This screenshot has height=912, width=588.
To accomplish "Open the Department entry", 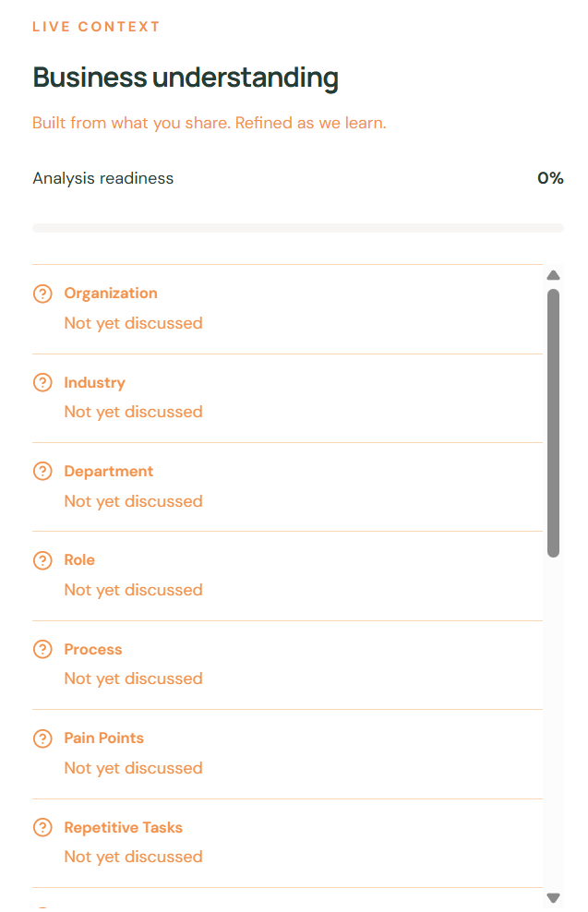I will [x=287, y=486].
